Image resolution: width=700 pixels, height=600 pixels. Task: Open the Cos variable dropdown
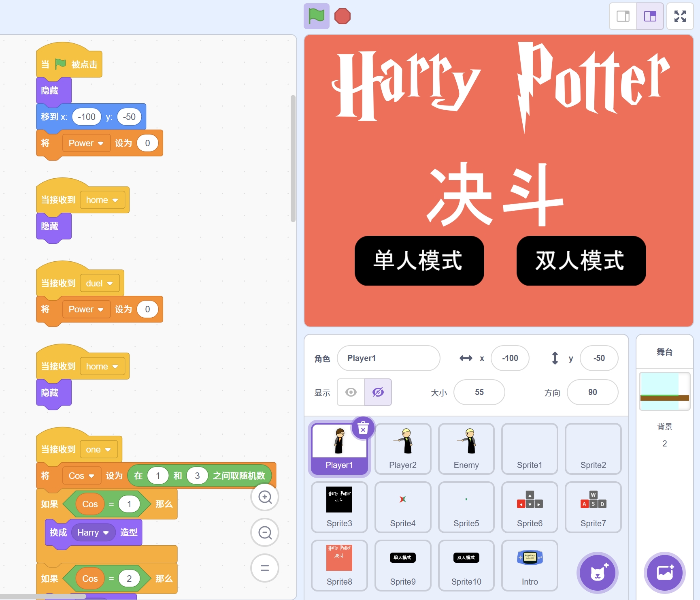(91, 476)
